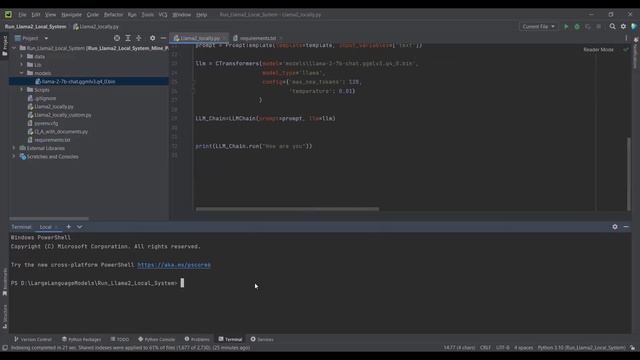Collapse all in the Project panel toolbar
This screenshot has height=360, width=640.
(x=139, y=38)
